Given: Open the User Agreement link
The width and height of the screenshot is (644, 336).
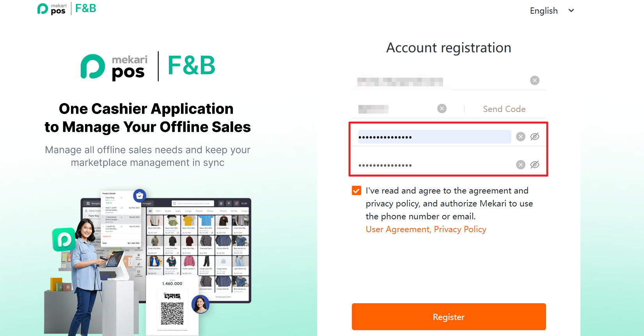Looking at the screenshot, I should (397, 229).
